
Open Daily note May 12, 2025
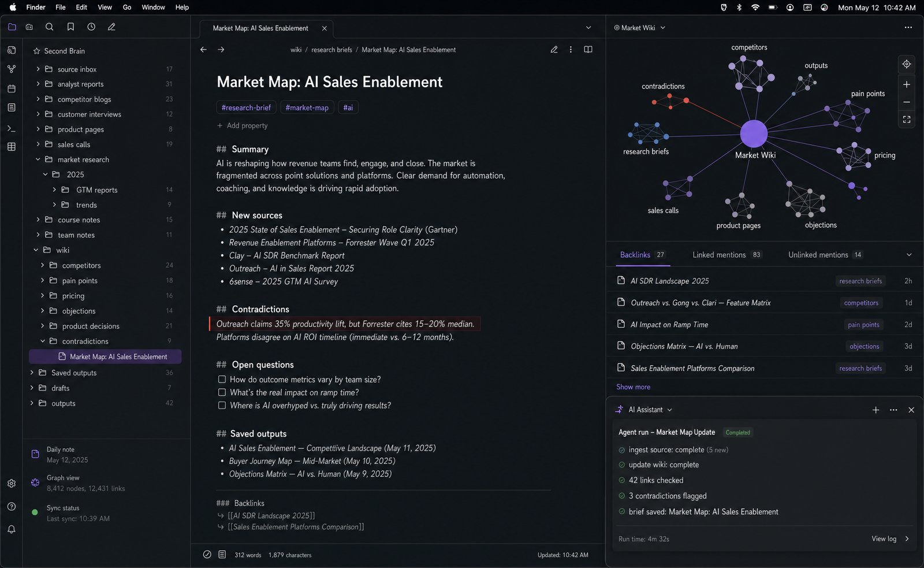click(x=68, y=455)
